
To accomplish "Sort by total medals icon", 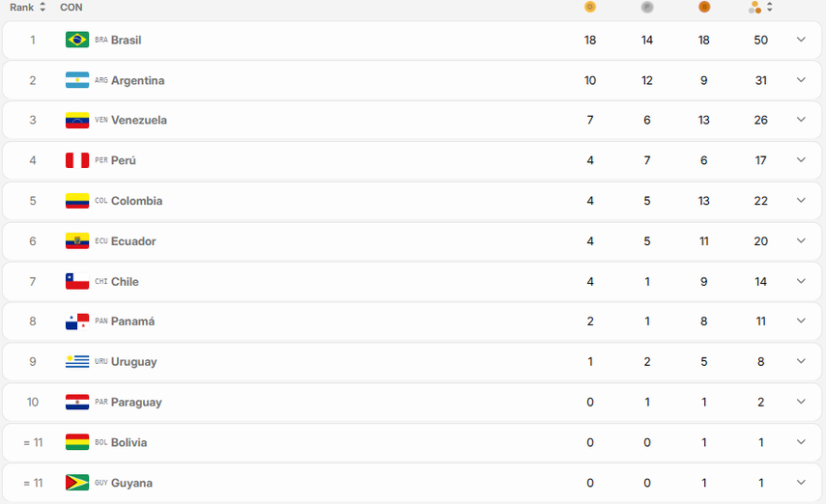I will click(761, 8).
